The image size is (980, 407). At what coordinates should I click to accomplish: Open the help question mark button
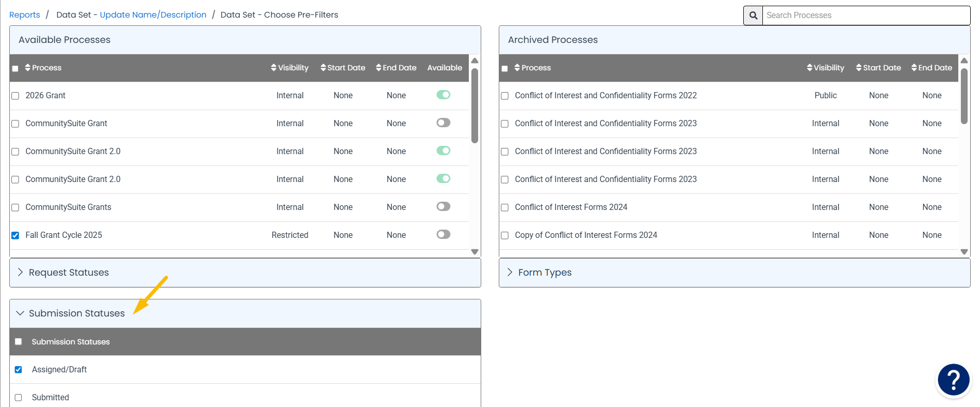tap(954, 380)
